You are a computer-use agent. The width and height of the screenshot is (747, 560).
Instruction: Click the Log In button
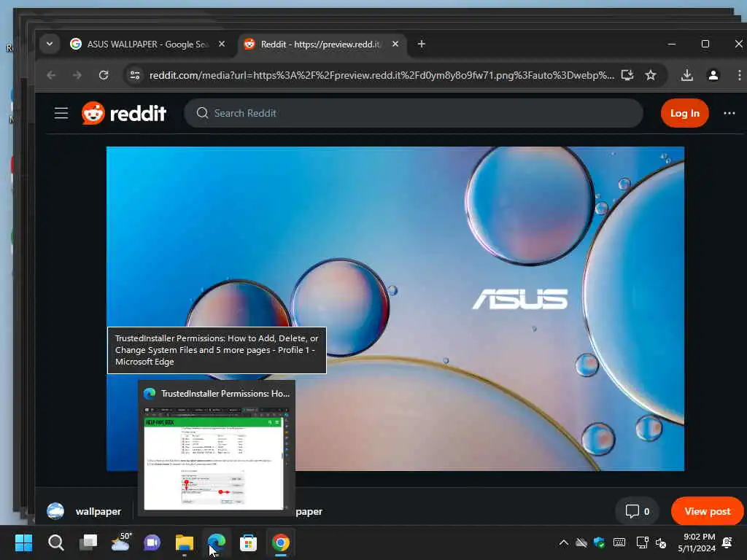point(684,113)
